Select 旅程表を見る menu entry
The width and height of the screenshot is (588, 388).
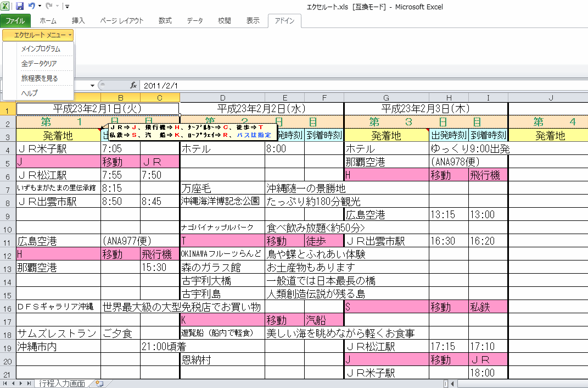(x=40, y=78)
